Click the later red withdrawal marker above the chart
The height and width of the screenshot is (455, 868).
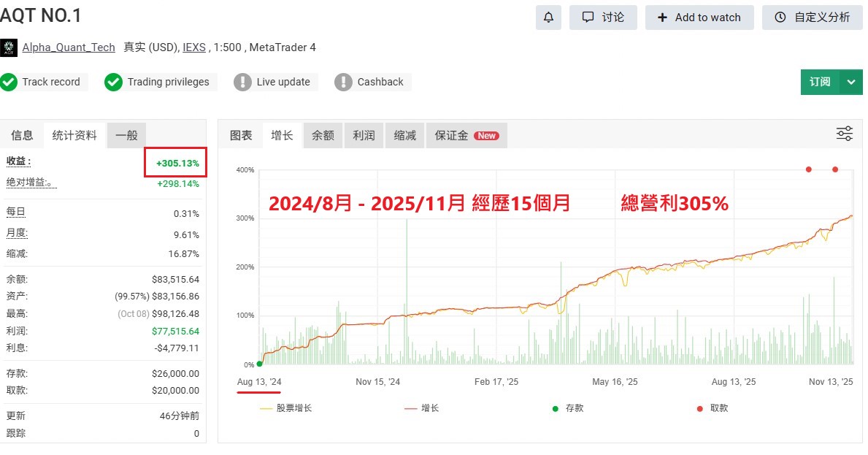(835, 169)
